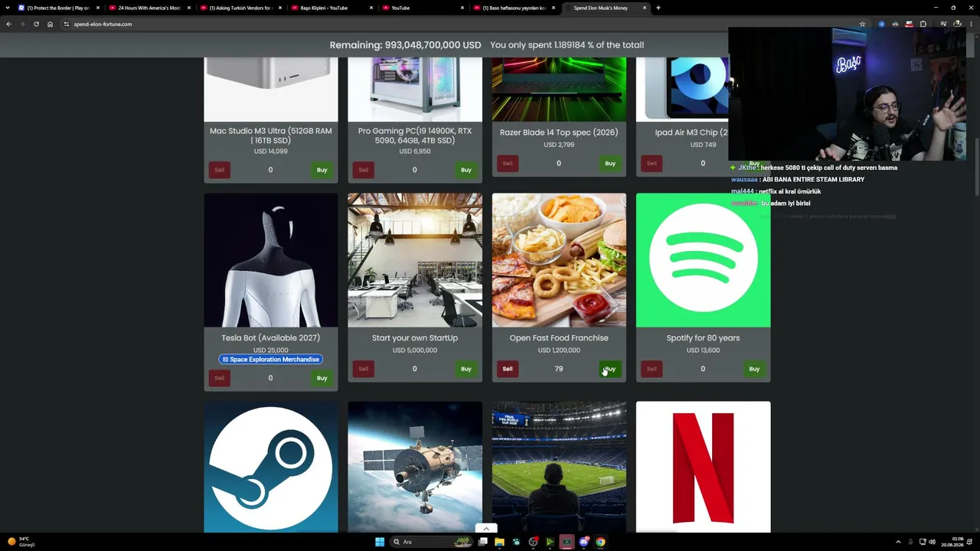Sell a Razer Blade 14

coord(507,163)
